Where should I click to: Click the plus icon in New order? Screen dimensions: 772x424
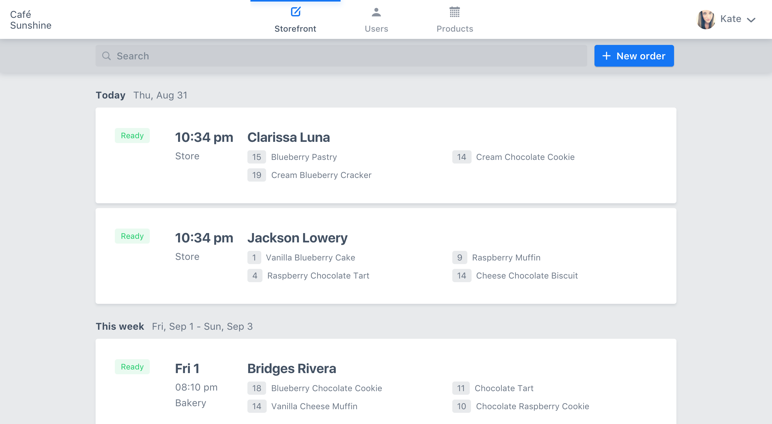point(606,56)
